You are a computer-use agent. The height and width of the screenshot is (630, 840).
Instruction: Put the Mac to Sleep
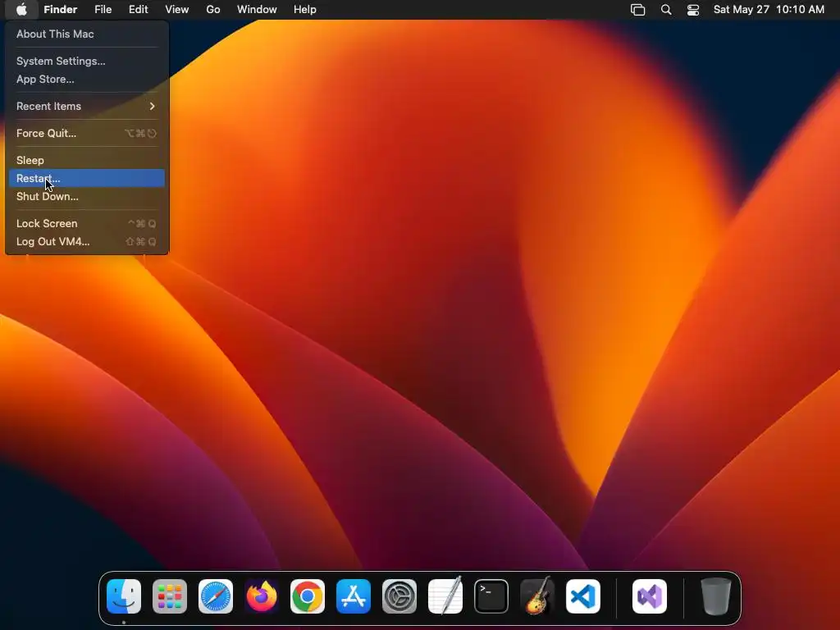click(87, 160)
